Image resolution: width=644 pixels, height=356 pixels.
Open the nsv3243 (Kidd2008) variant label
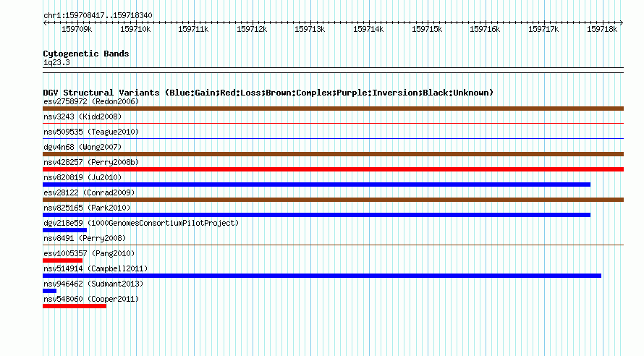(82, 116)
